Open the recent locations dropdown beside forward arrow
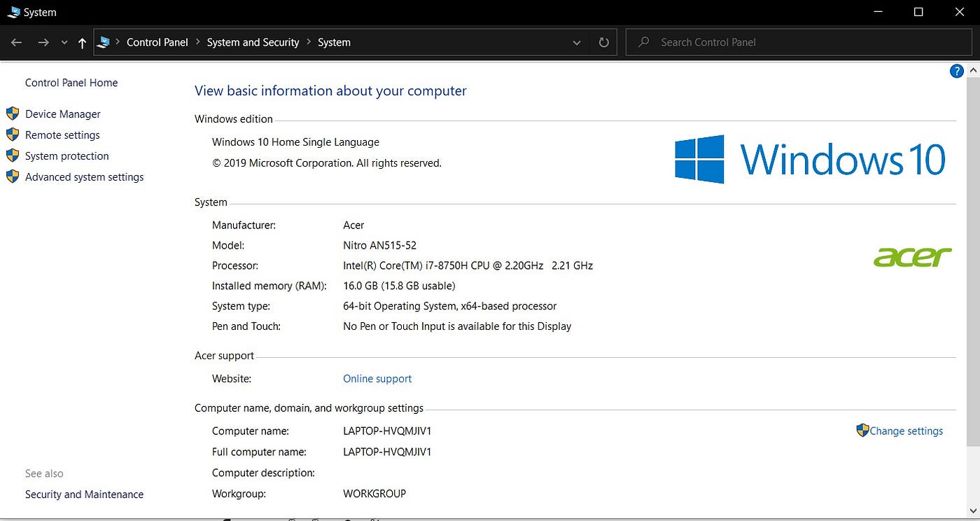Viewport: 980px width, 521px height. pos(64,42)
